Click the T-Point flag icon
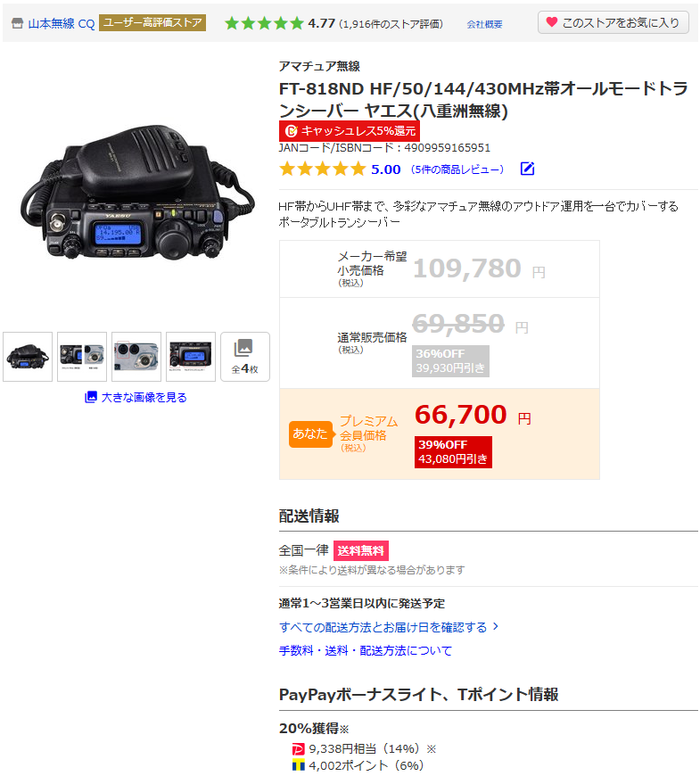Viewport: 700px width, 776px height. pos(299,765)
